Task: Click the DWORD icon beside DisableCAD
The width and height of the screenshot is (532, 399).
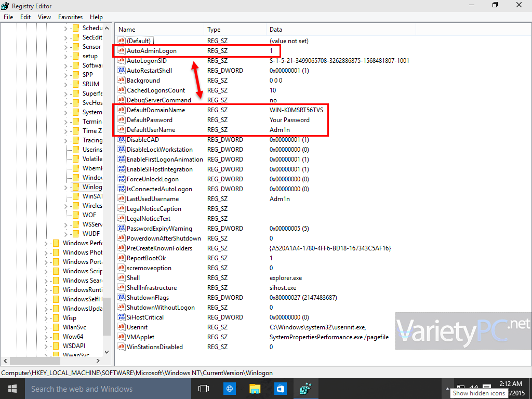Action: click(121, 139)
